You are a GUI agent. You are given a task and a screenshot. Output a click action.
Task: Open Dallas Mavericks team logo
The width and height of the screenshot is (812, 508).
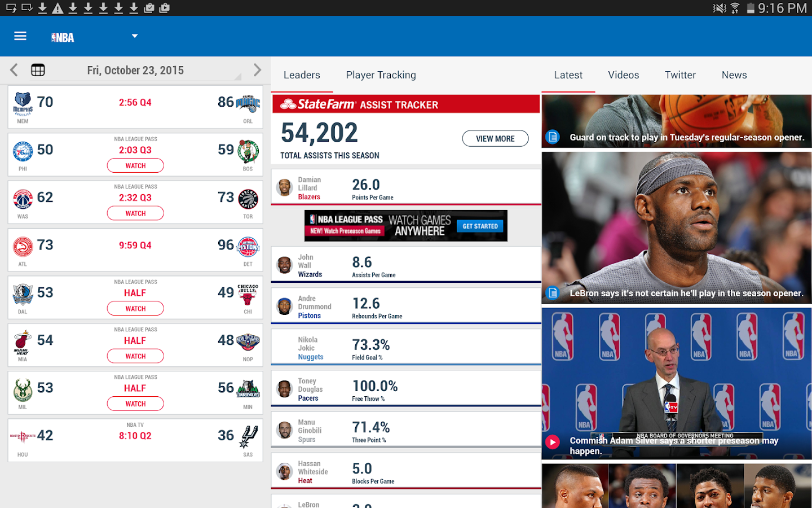tap(23, 295)
